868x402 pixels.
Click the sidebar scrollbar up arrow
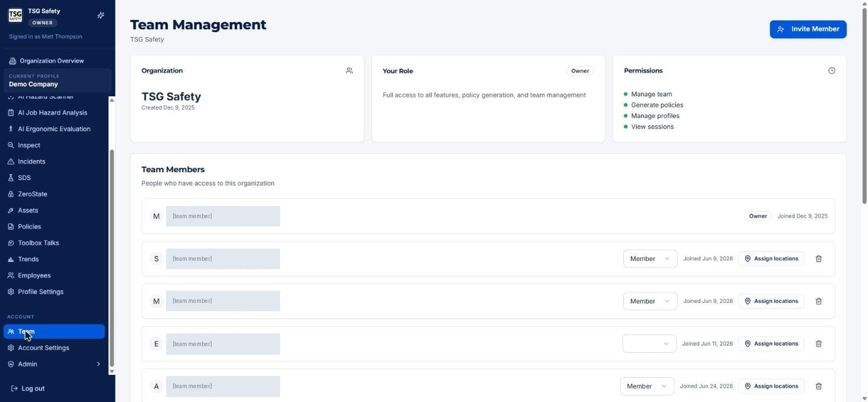(x=112, y=100)
